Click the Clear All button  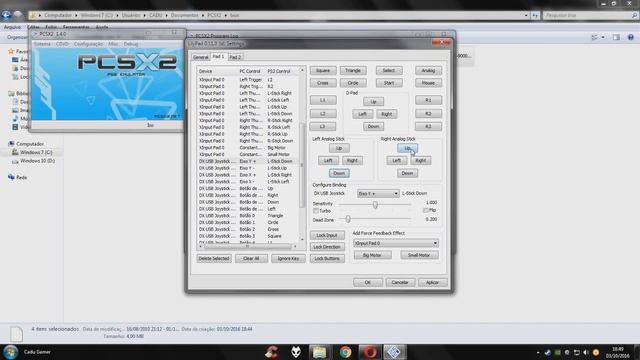[x=251, y=258]
